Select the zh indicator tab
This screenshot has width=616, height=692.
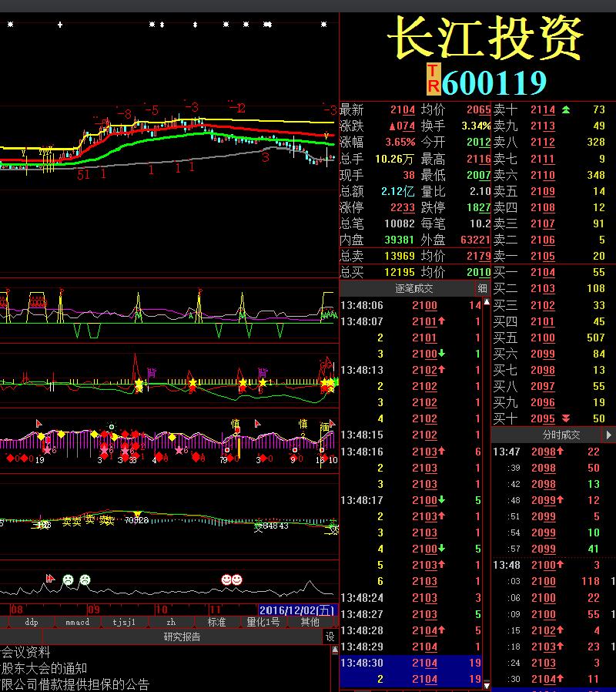pos(171,622)
